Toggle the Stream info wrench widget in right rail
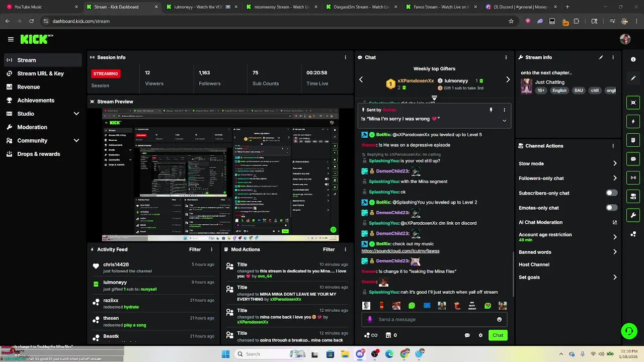Screen dimensions: 644x362 (x=633, y=215)
